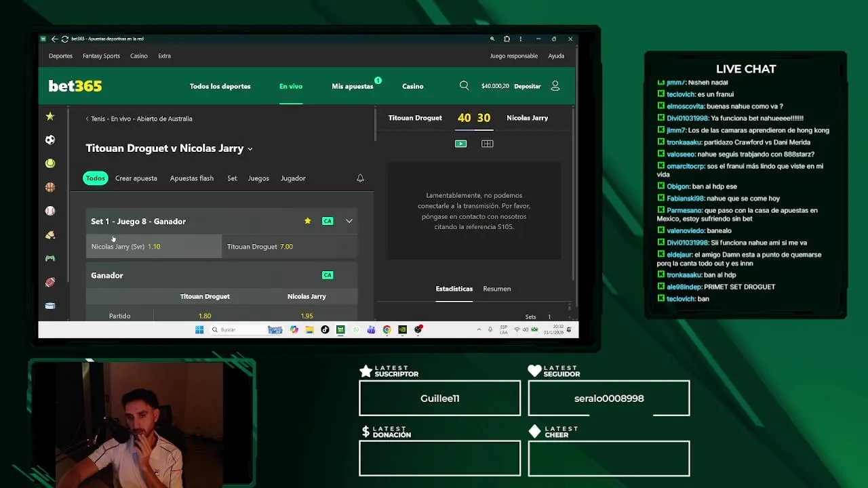
Task: Open the baseball sport icon in the sidebar
Action: [50, 211]
